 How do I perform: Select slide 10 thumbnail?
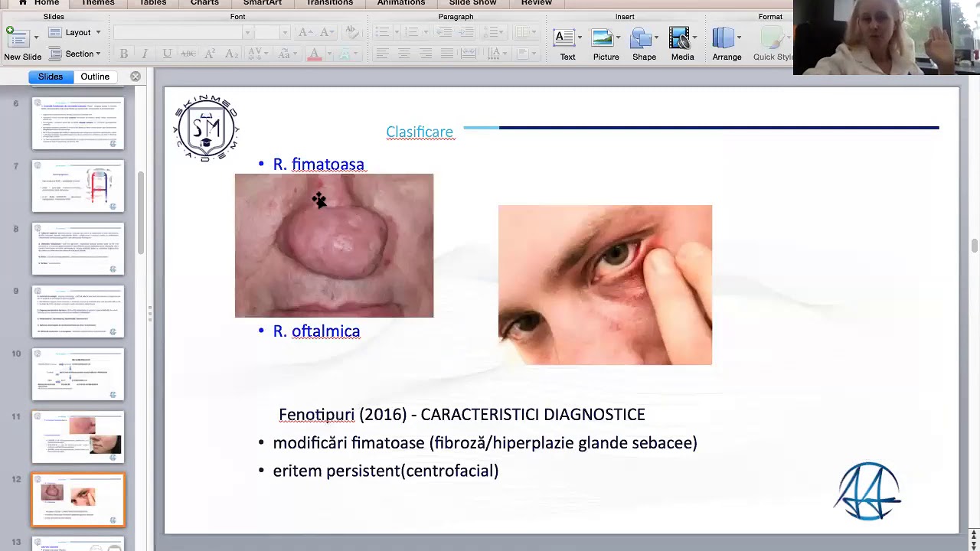77,374
